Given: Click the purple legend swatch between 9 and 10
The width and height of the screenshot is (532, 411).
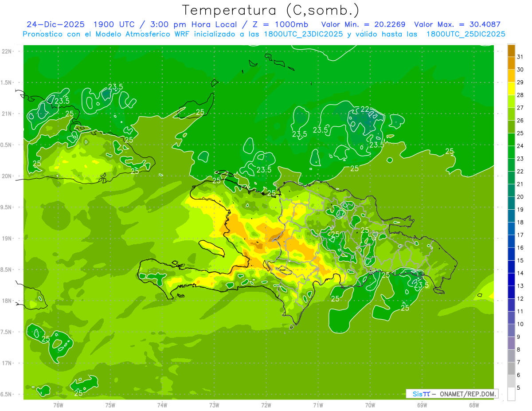Looking at the screenshot, I should pos(511,330).
